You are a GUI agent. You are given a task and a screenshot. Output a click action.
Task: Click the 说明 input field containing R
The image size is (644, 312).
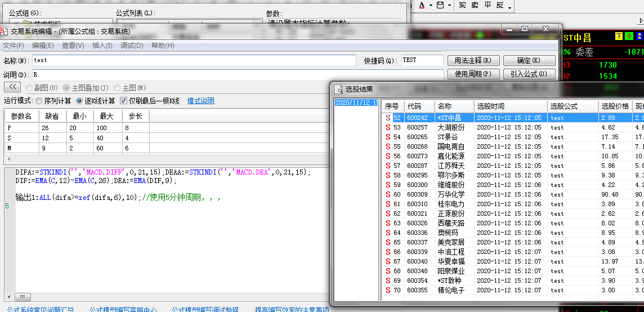[238, 75]
